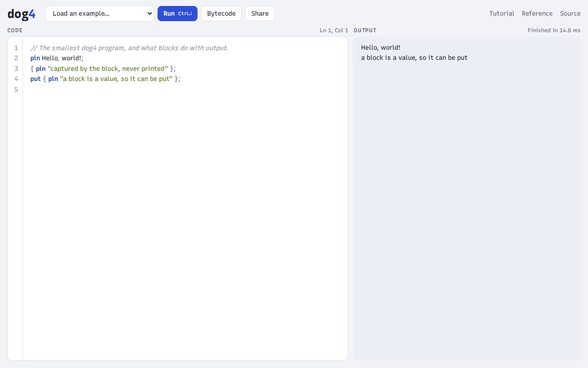The image size is (588, 368).
Task: Open the Load an example dropdown
Action: pyautogui.click(x=99, y=13)
